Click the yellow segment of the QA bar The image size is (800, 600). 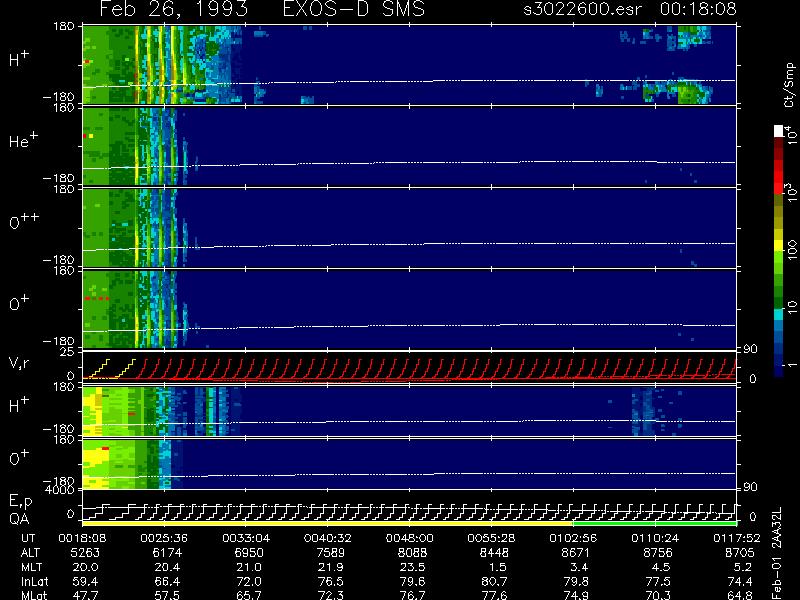coord(328,523)
